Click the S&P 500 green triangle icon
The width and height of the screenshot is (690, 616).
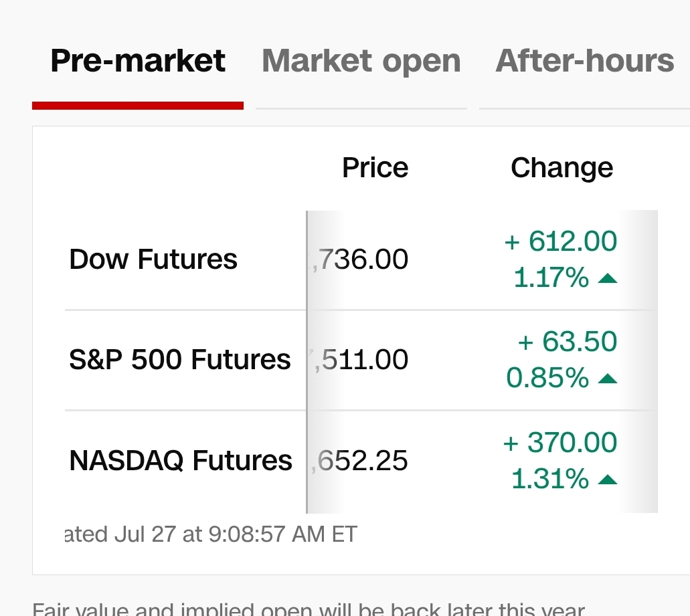pos(608,378)
